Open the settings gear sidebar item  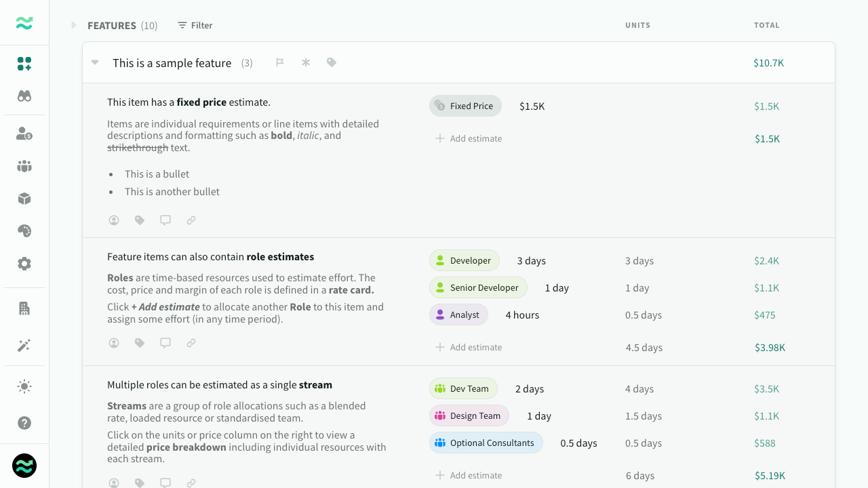(x=24, y=264)
